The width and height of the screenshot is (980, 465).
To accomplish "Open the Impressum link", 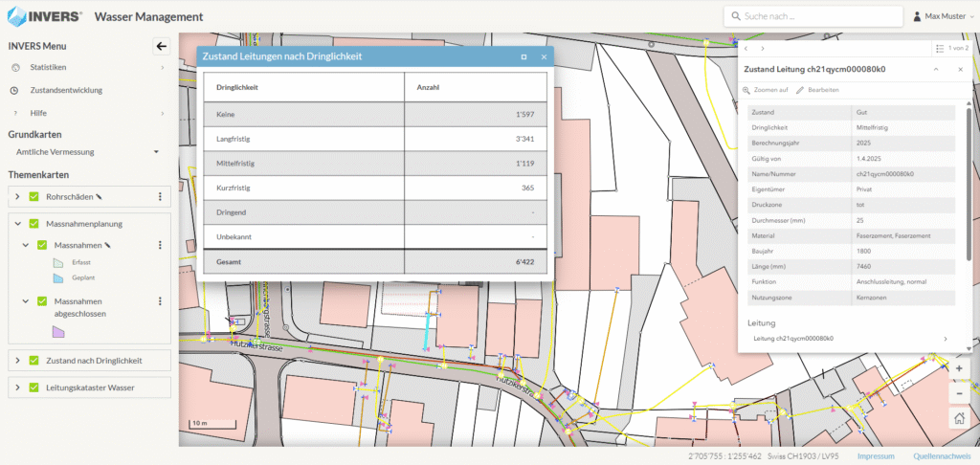I will (x=875, y=456).
